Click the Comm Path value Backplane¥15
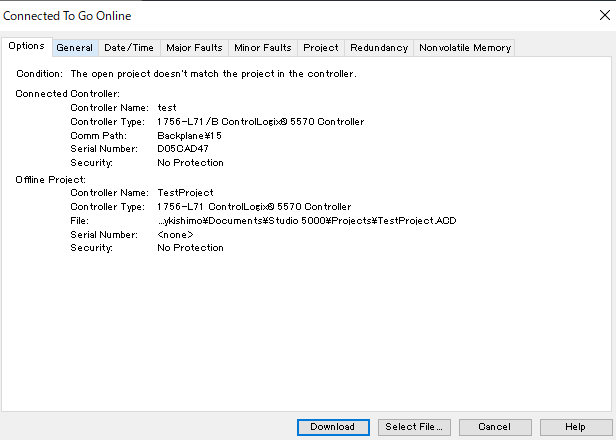The height and width of the screenshot is (440, 616). click(190, 134)
